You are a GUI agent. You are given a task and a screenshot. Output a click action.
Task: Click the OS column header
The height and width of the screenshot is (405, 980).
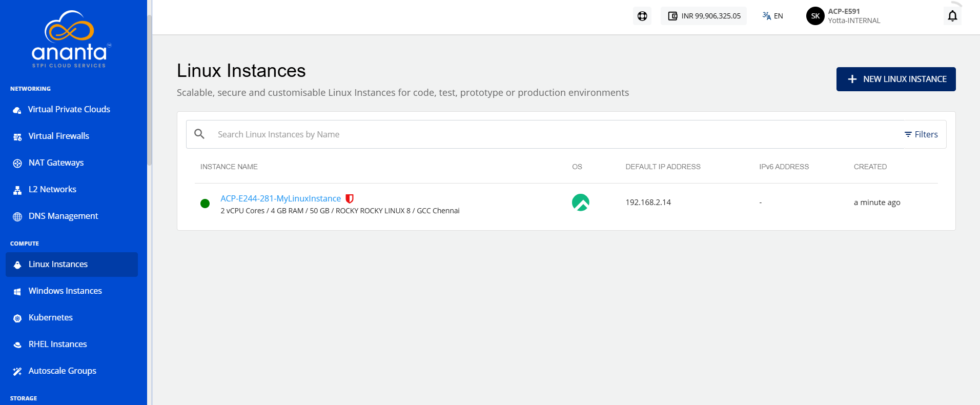pos(577,167)
